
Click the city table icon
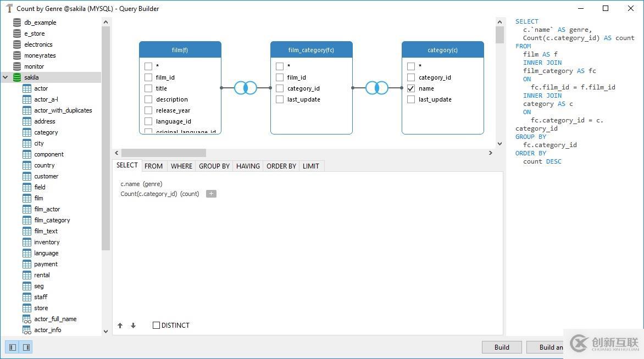click(x=27, y=143)
